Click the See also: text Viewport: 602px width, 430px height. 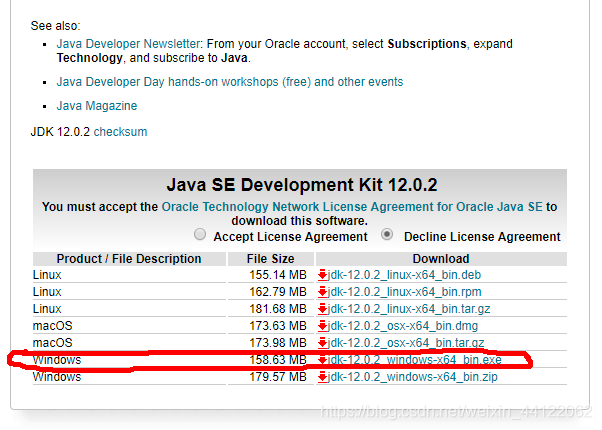pyautogui.click(x=55, y=26)
